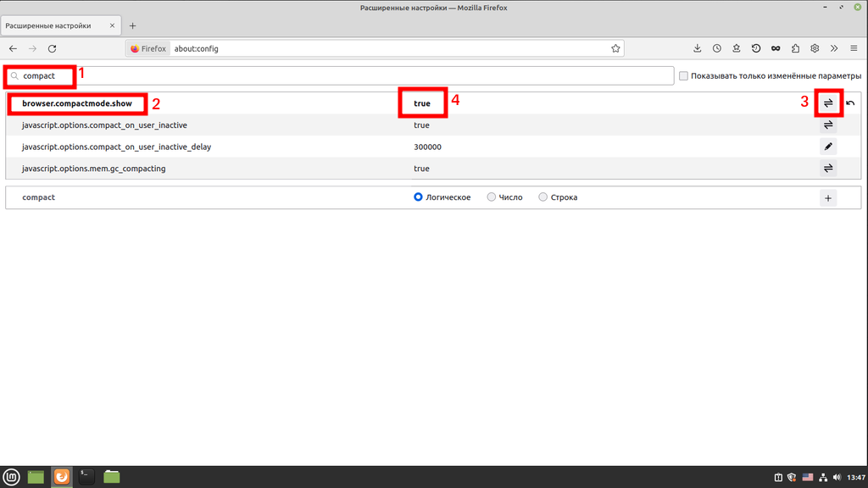Image resolution: width=868 pixels, height=488 pixels.
Task: Open a new tab with plus button
Action: tap(133, 25)
